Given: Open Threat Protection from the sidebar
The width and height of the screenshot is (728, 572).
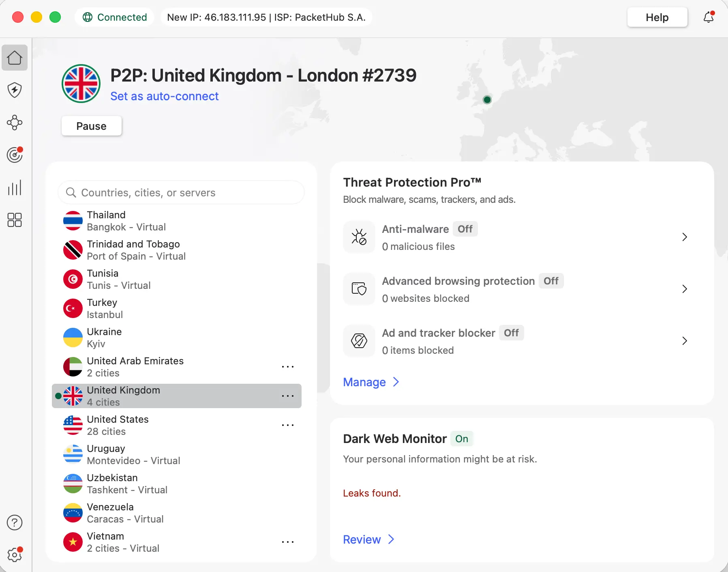Looking at the screenshot, I should pos(15,90).
